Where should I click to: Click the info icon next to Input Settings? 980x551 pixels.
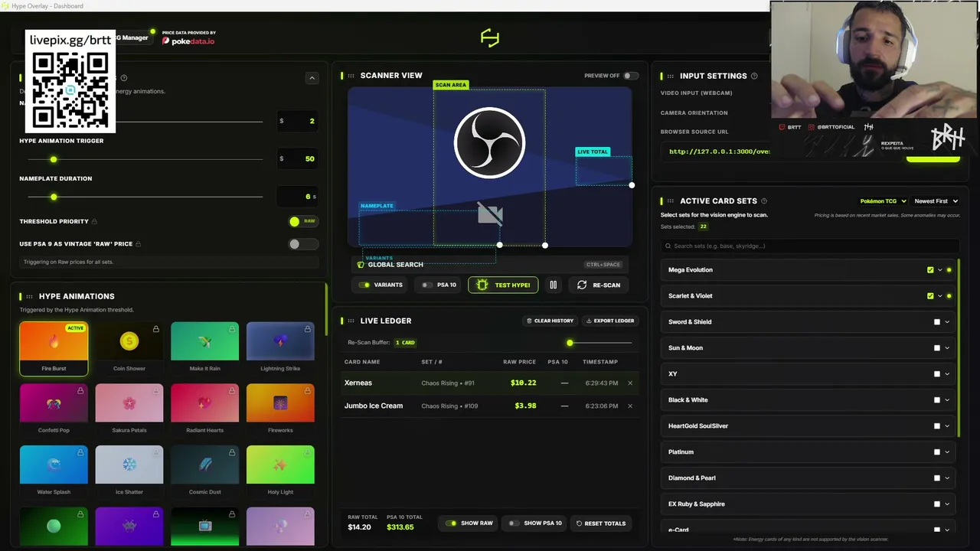(x=754, y=76)
